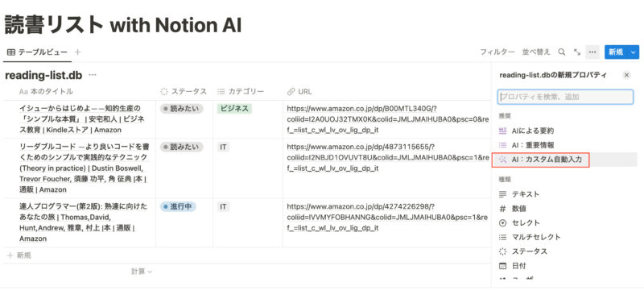644x299 pixels.
Task: Click the 読書リスト with Notion AI page title
Action: pyautogui.click(x=122, y=25)
